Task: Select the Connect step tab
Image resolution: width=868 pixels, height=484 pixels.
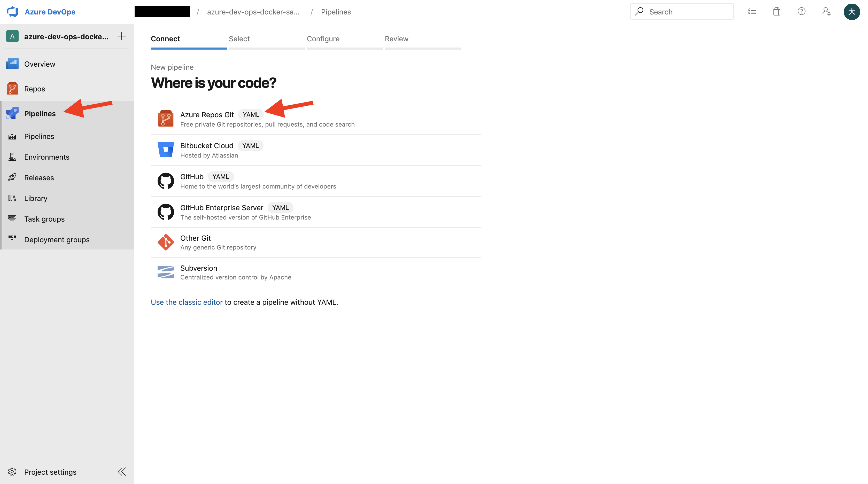Action: click(x=189, y=41)
